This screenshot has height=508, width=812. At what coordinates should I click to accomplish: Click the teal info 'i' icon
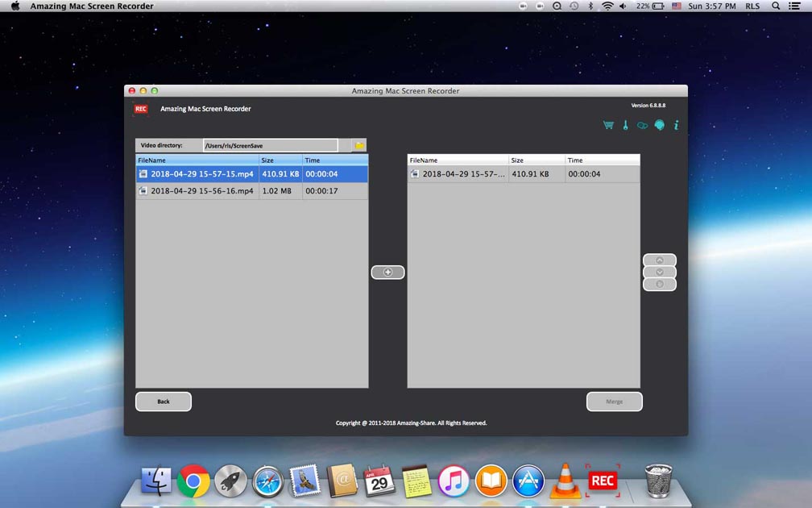[676, 125]
